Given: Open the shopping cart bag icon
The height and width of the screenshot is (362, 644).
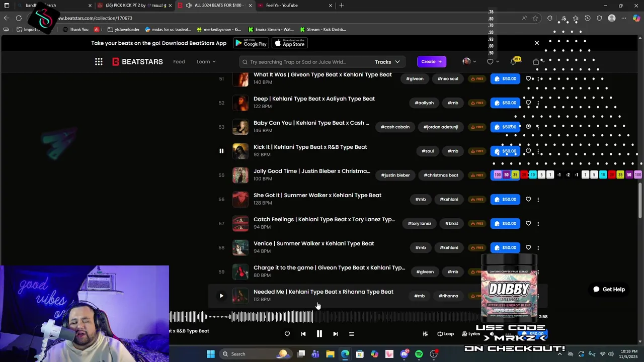Looking at the screenshot, I should click(536, 62).
